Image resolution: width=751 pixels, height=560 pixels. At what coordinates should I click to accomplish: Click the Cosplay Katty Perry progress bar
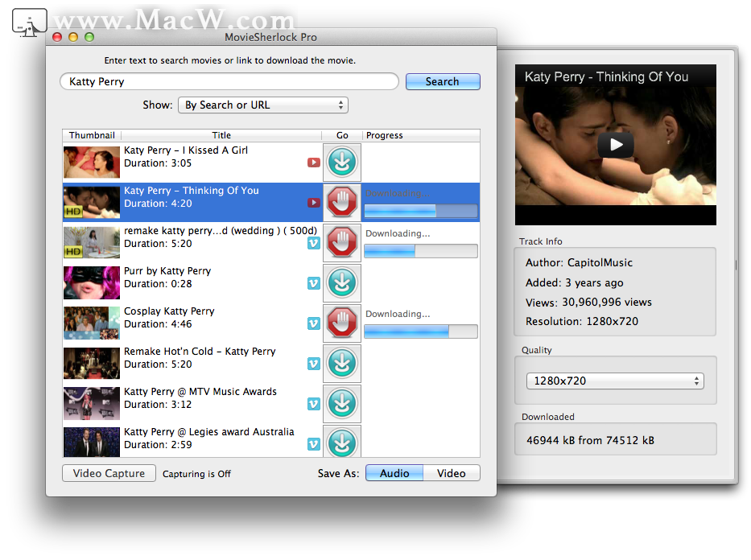coord(421,331)
